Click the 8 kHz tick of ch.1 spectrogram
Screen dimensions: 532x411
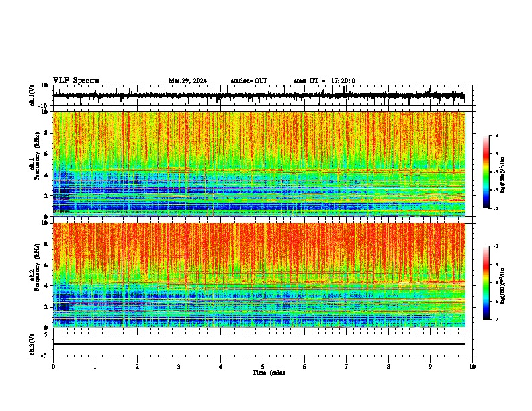point(46,133)
